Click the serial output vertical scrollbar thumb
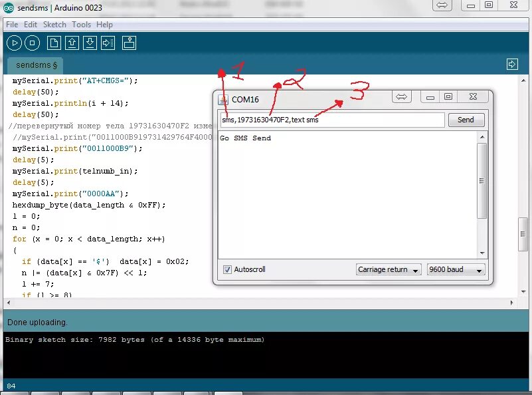This screenshot has width=532, height=395. click(482, 181)
